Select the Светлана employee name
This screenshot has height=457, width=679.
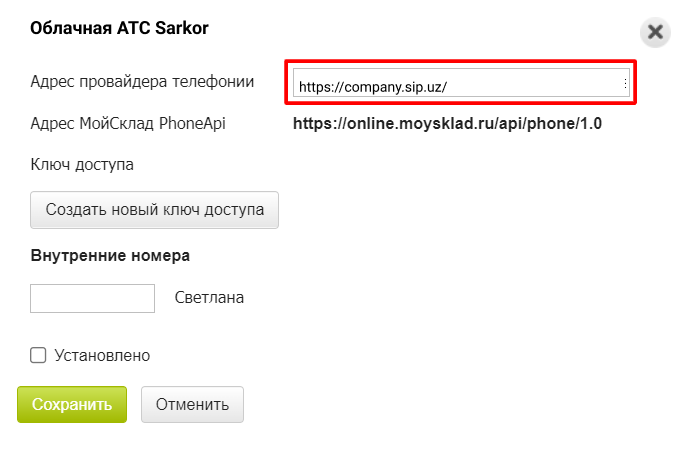pos(209,298)
